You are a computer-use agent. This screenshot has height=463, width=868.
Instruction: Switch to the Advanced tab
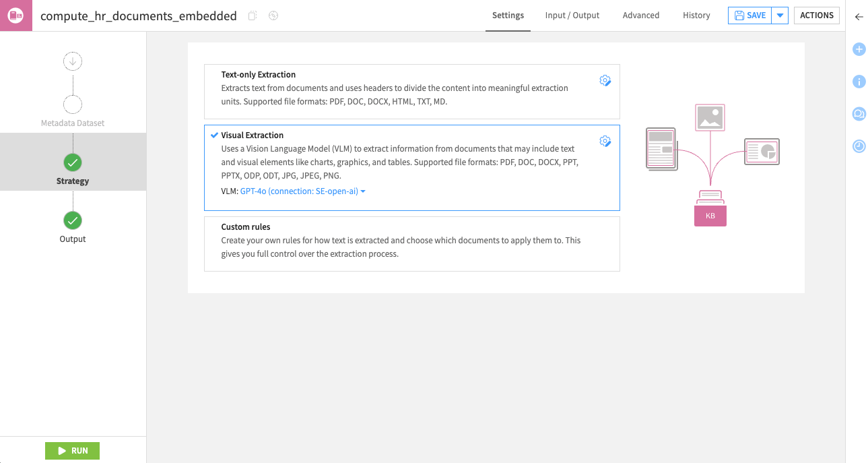(x=640, y=16)
